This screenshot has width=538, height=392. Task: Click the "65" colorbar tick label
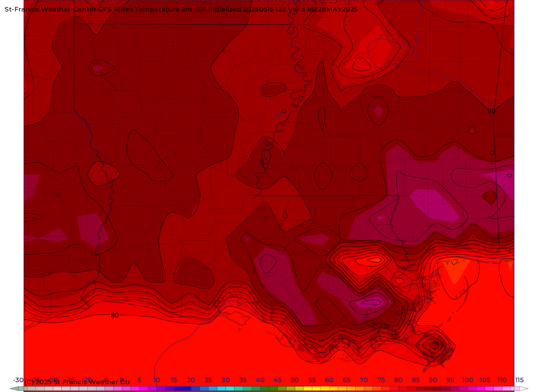coord(347,380)
